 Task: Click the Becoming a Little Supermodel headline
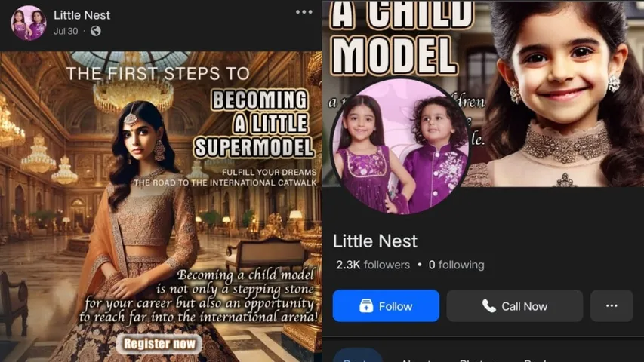pyautogui.click(x=254, y=124)
